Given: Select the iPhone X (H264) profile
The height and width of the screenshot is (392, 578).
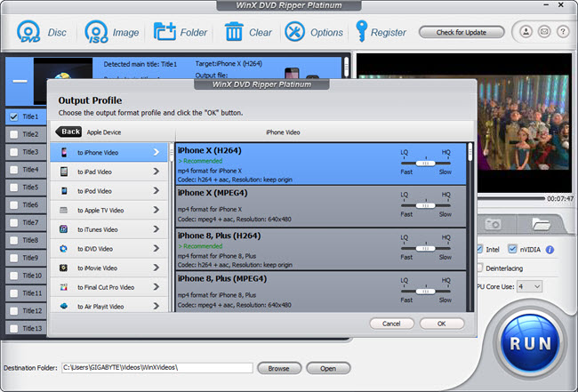Looking at the screenshot, I should tap(321, 164).
